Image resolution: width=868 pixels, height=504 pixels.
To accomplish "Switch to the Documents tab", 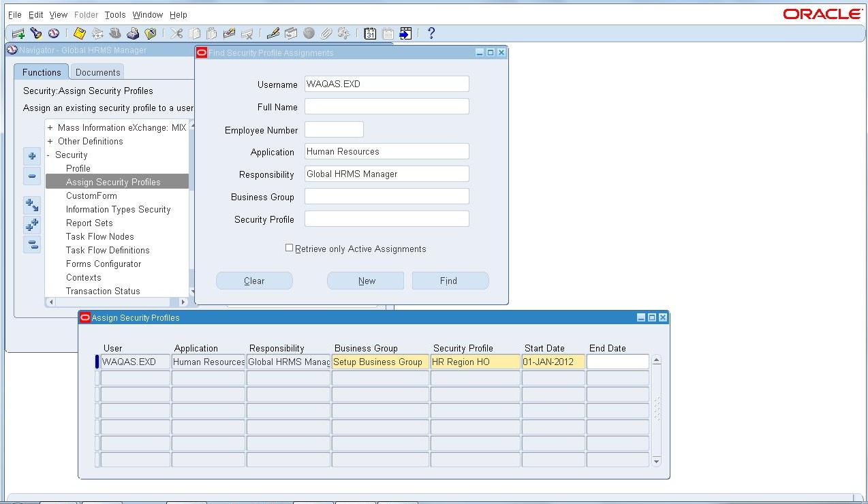I will tap(97, 72).
